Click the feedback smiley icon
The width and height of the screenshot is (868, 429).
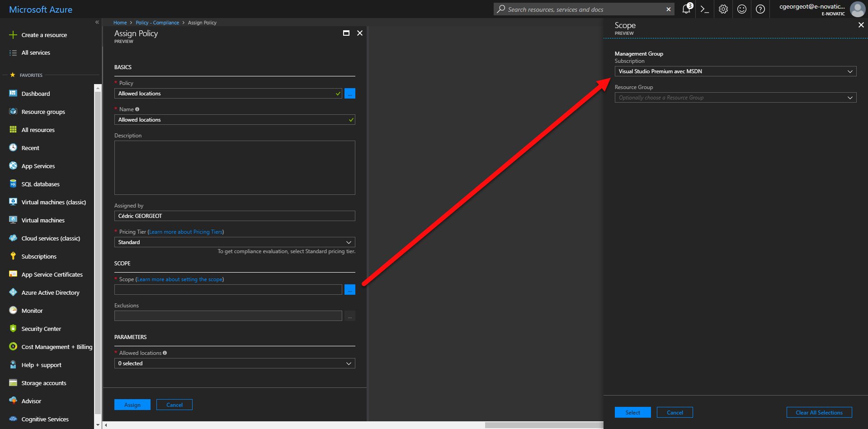coord(742,9)
